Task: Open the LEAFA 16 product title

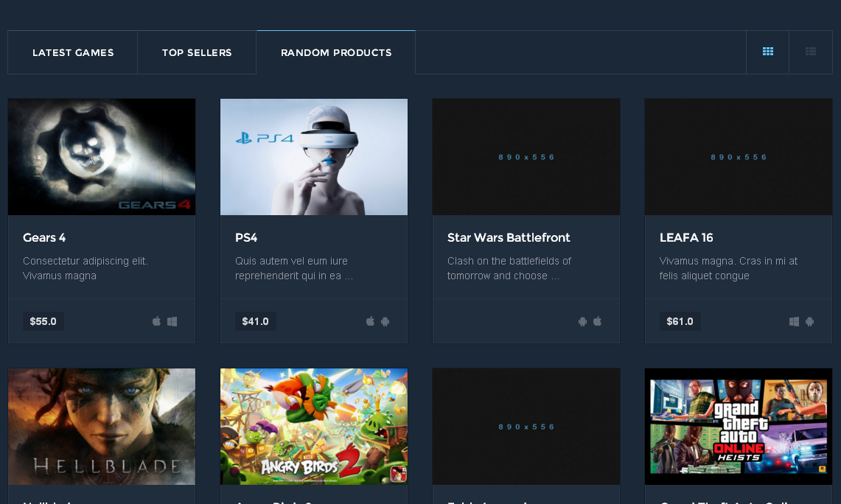Action: pyautogui.click(x=686, y=237)
